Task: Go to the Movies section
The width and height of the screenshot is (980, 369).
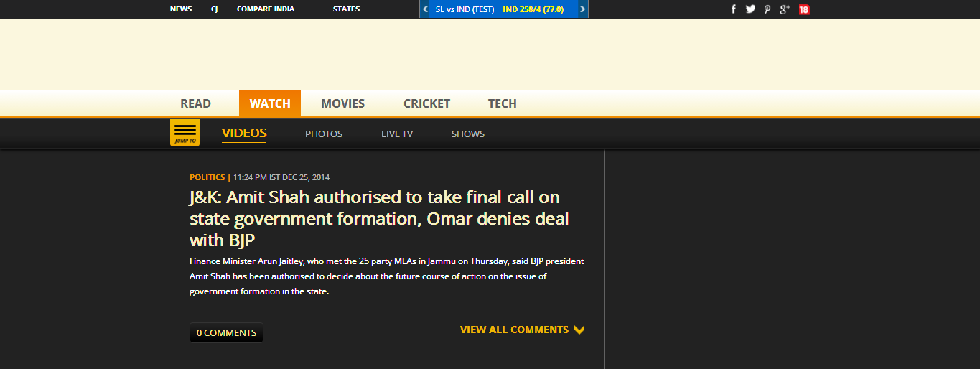Action: click(342, 103)
